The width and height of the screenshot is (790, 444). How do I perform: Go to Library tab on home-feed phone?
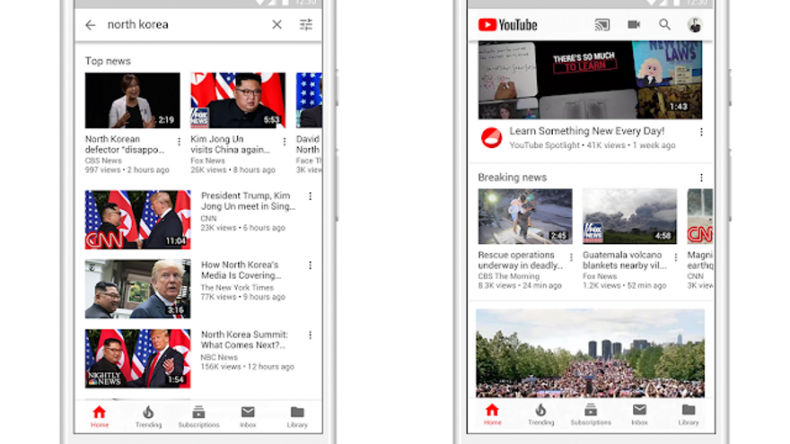[688, 415]
